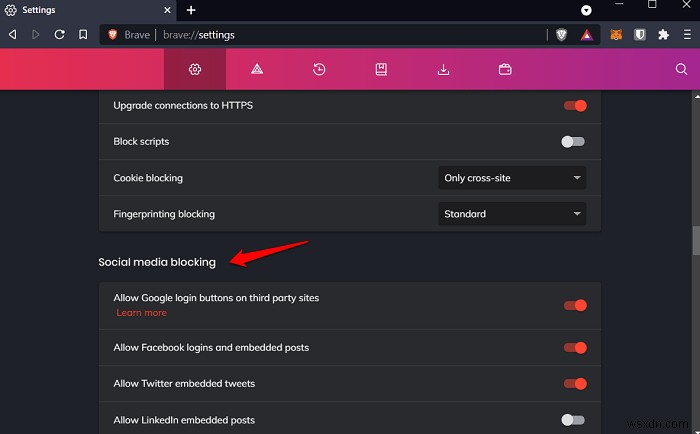Screen dimensions: 700x434
Task: Switch to the Downloads section tab
Action: point(443,69)
